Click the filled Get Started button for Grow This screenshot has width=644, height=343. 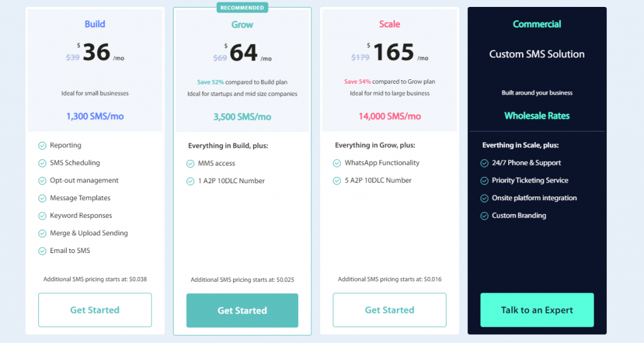click(242, 310)
